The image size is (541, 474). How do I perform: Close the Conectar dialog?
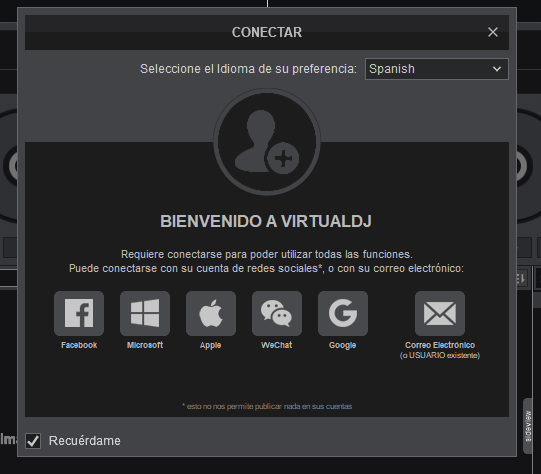pos(493,32)
